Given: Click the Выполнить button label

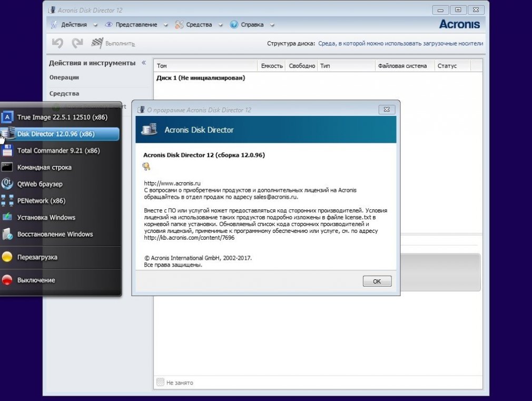Looking at the screenshot, I should [x=120, y=43].
